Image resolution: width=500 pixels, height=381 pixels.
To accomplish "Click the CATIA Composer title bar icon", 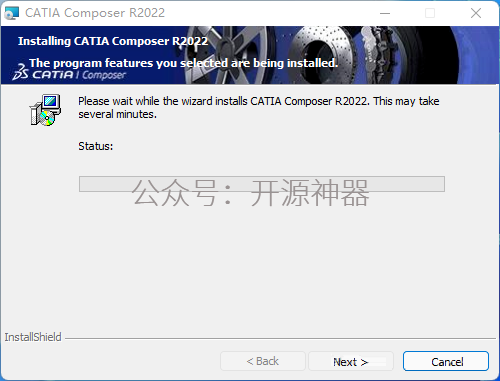I will coord(12,13).
